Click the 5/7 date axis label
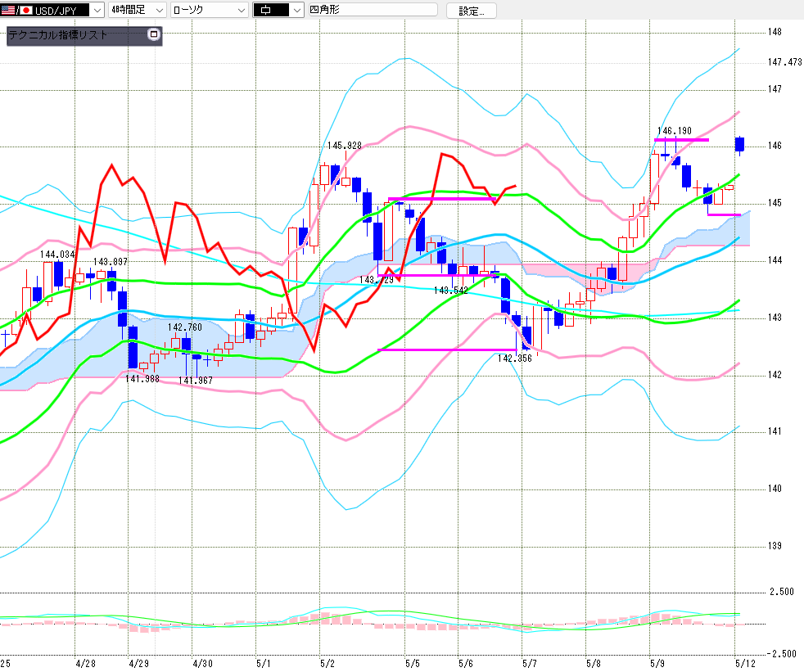This screenshot has height=672, width=804. tap(530, 663)
